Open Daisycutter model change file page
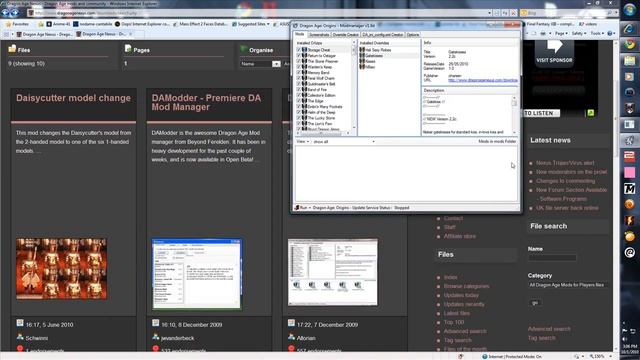The width and height of the screenshot is (640, 360). click(x=73, y=98)
